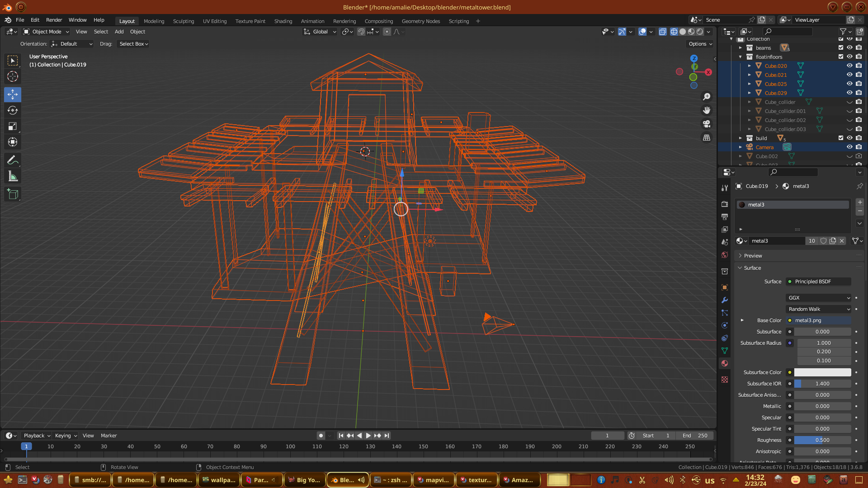
Task: Switch to the Shading workspace tab
Action: pos(283,21)
